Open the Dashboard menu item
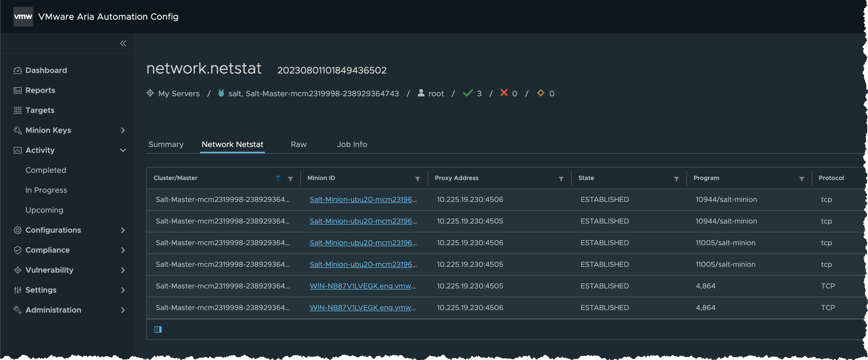 (46, 70)
